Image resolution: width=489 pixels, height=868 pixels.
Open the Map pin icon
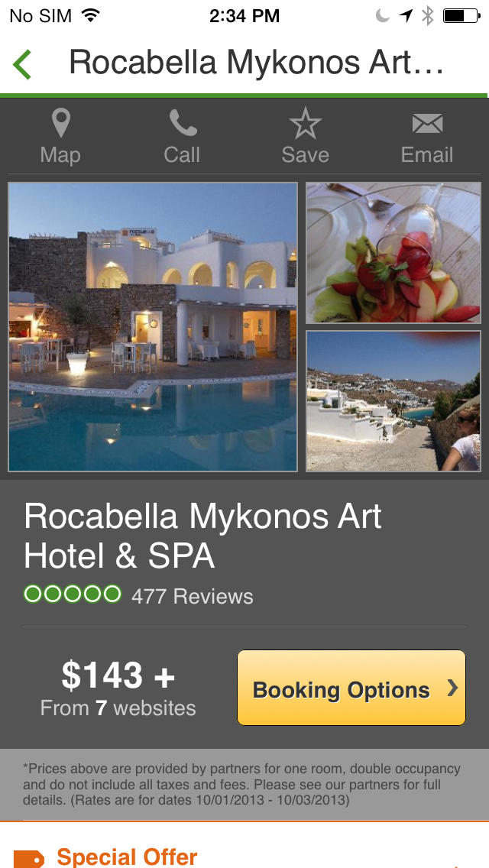coord(60,123)
